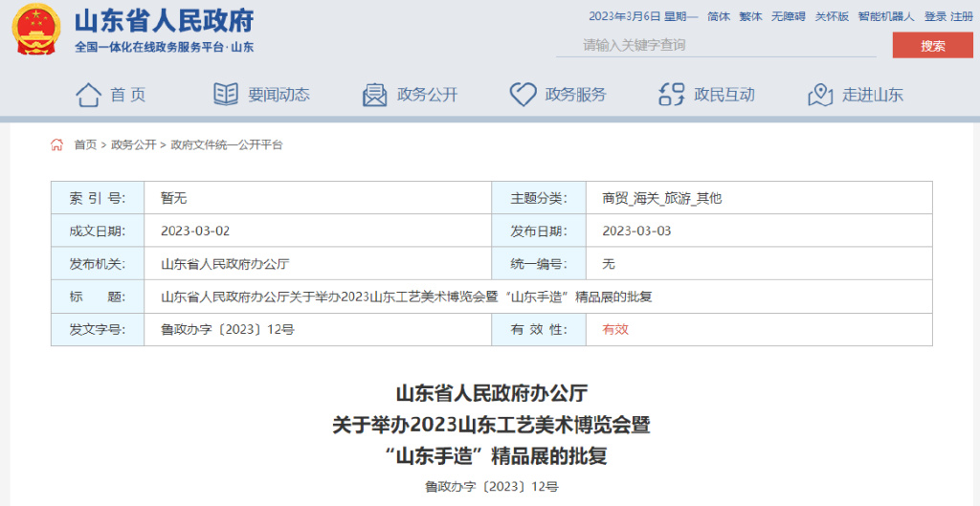
Task: Open the 登录 login link
Action: [934, 16]
